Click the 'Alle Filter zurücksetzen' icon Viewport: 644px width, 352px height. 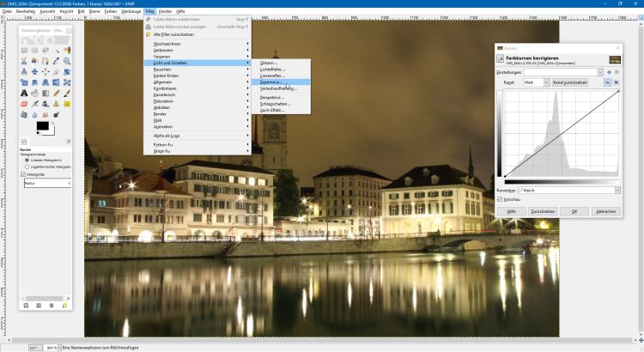coord(149,34)
